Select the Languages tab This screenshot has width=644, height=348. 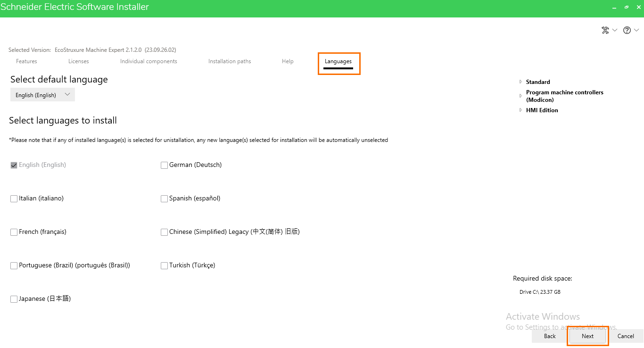[338, 62]
